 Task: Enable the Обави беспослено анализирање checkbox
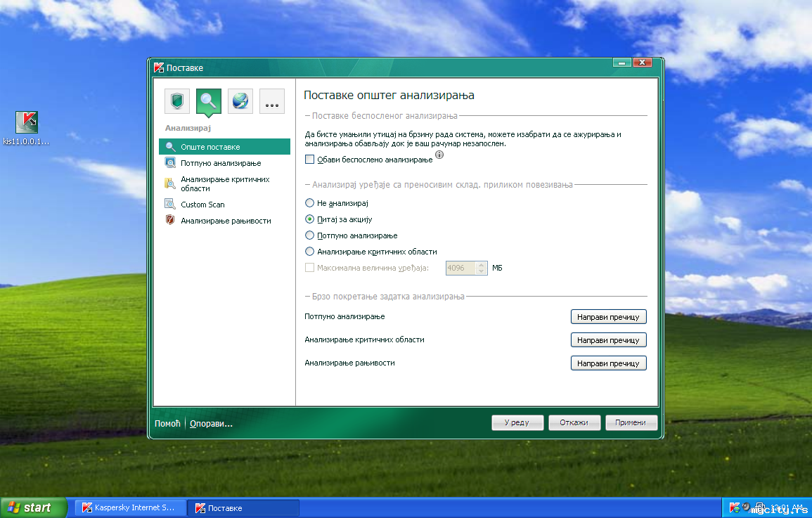(x=309, y=160)
